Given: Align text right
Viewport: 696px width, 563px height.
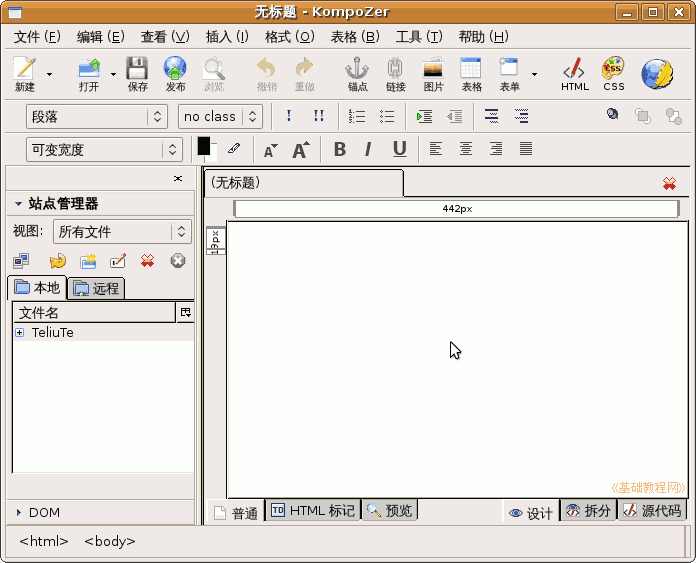Looking at the screenshot, I should tap(496, 149).
